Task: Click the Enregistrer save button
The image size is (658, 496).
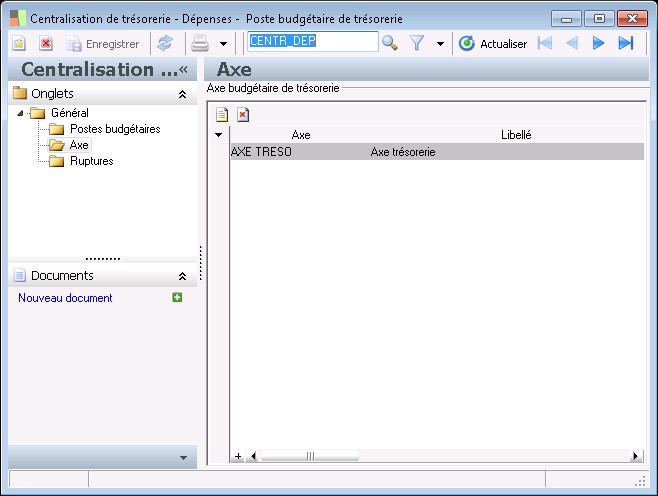Action: [x=102, y=44]
